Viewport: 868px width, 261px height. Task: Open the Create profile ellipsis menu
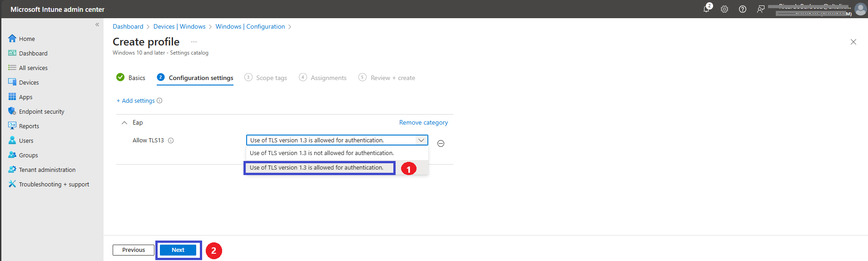(x=194, y=42)
